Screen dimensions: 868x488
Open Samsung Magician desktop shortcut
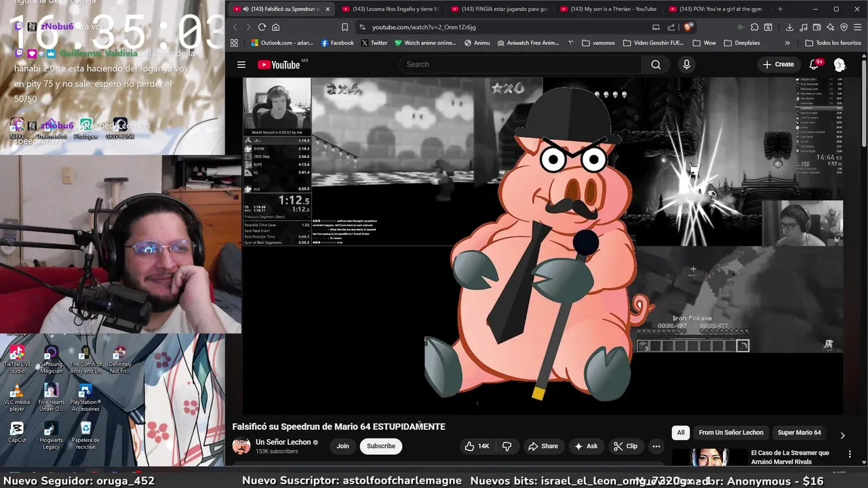(51, 360)
